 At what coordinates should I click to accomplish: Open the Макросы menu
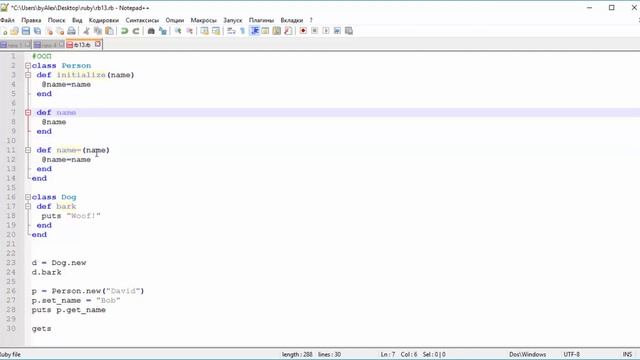click(x=203, y=20)
